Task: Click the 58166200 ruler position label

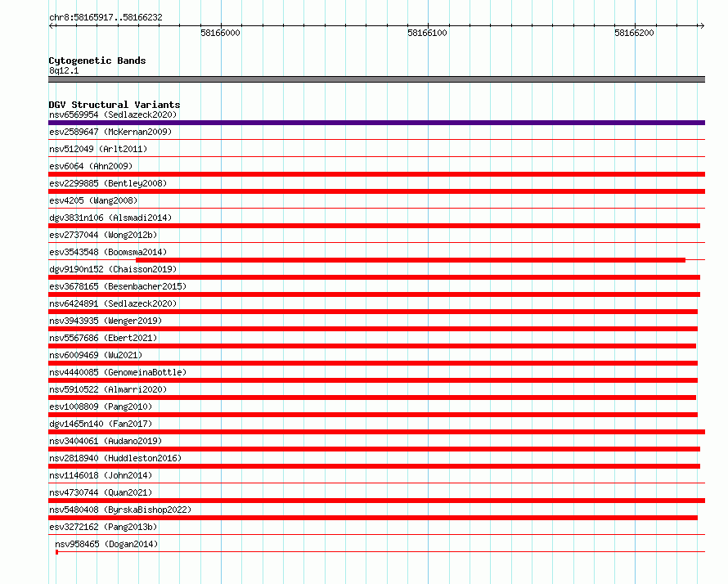Action: tap(634, 33)
